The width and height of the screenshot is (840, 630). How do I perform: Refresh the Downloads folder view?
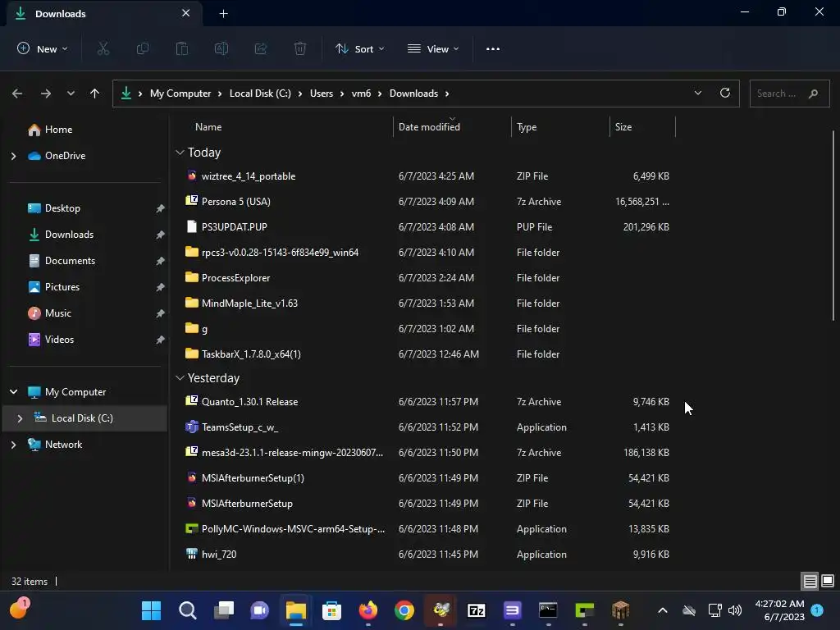click(x=725, y=94)
